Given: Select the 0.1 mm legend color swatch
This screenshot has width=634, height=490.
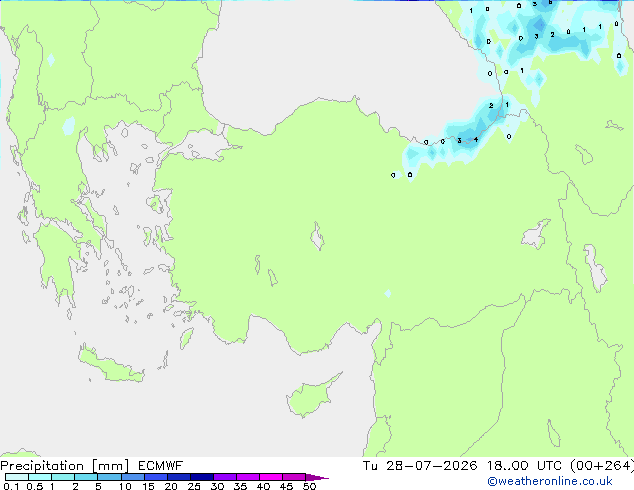Looking at the screenshot, I should coord(17,477).
